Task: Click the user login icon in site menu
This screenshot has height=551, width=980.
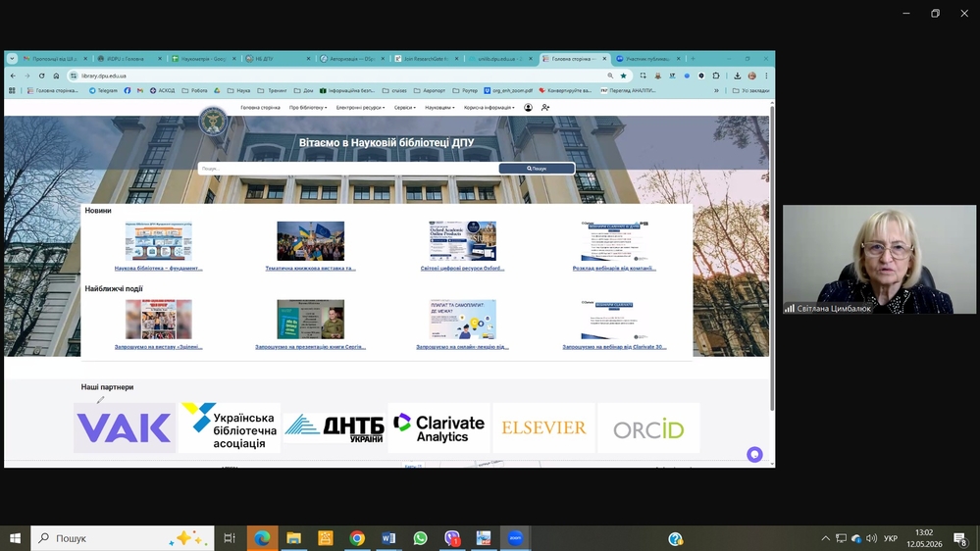Action: (528, 108)
